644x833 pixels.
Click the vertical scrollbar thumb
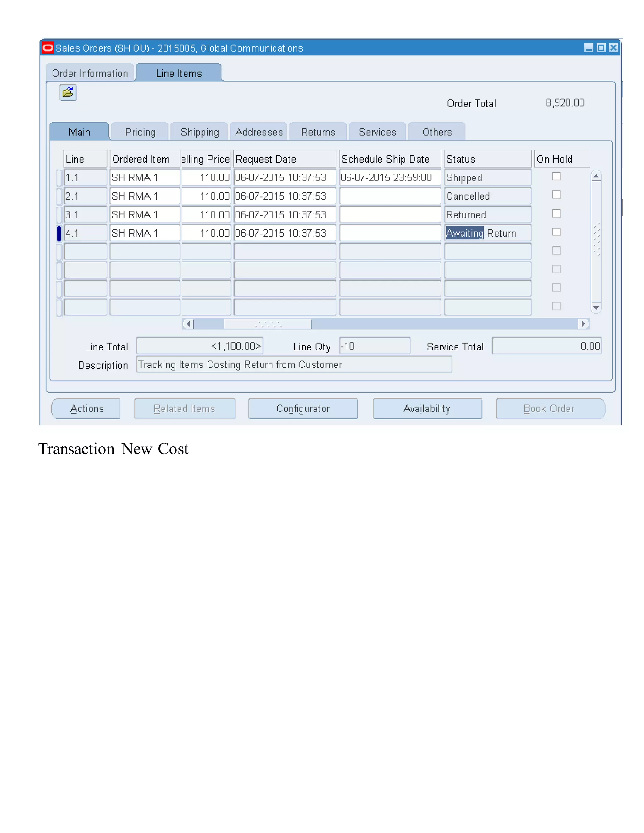[596, 239]
